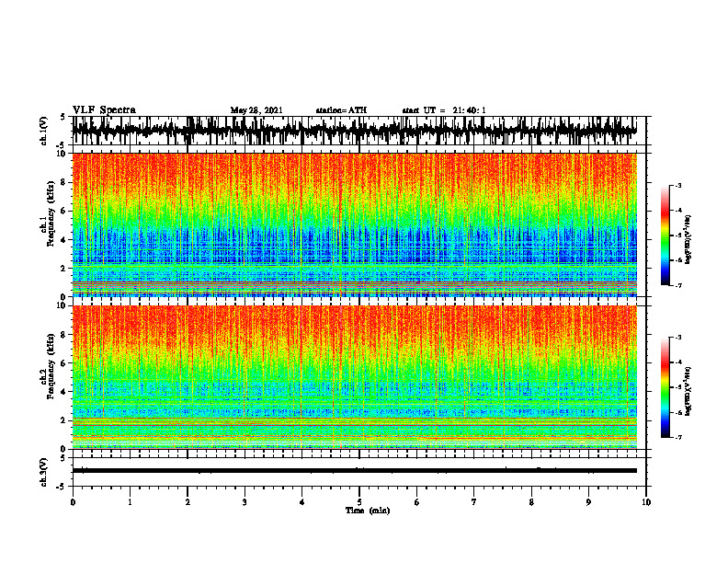Viewport: 728px width, 563px height.
Task: Click the "2" minute tick label
Action: 188,502
